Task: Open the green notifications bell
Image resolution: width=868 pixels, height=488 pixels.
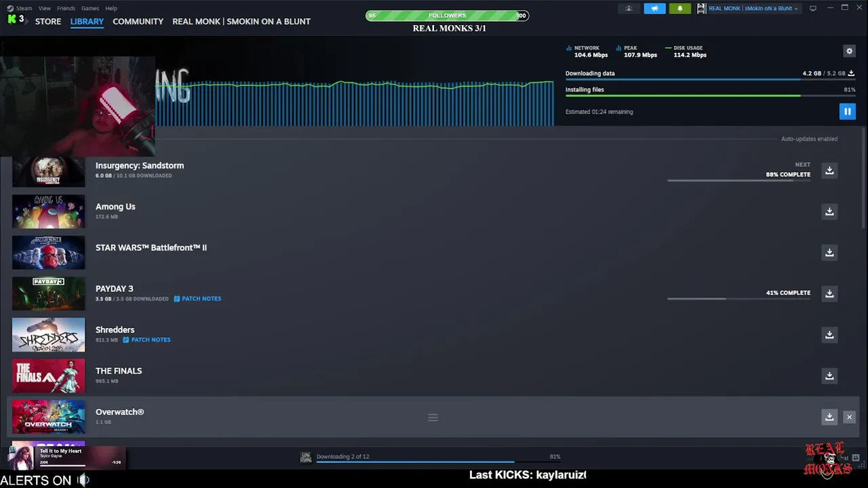Action: click(x=679, y=8)
